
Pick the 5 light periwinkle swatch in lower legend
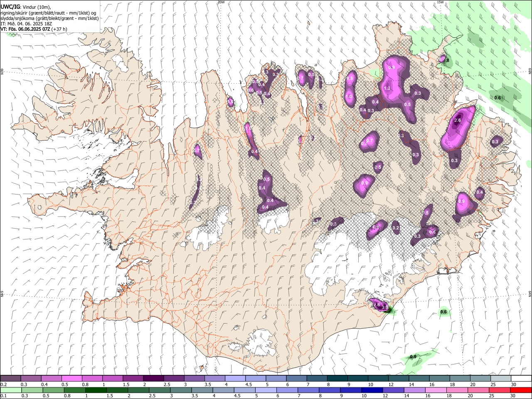point(266,390)
